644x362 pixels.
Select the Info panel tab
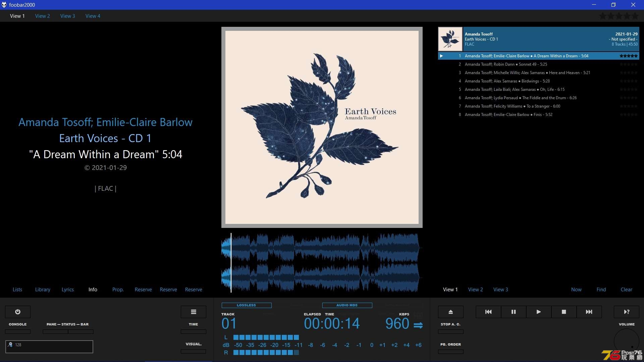[x=93, y=289]
